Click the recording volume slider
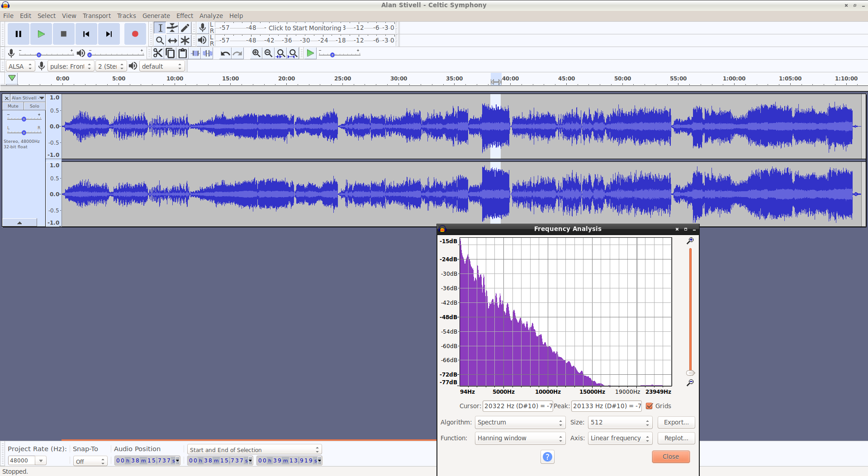This screenshot has width=868, height=476. click(x=46, y=54)
